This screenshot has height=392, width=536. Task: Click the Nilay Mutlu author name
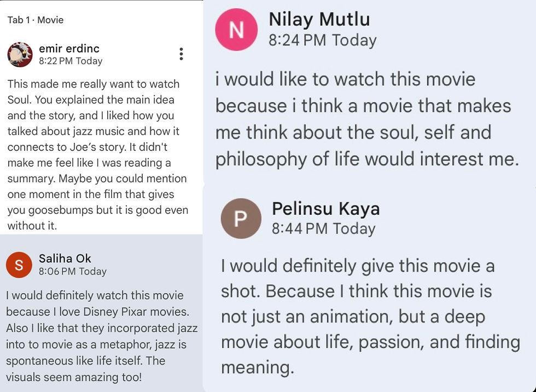[x=319, y=20]
